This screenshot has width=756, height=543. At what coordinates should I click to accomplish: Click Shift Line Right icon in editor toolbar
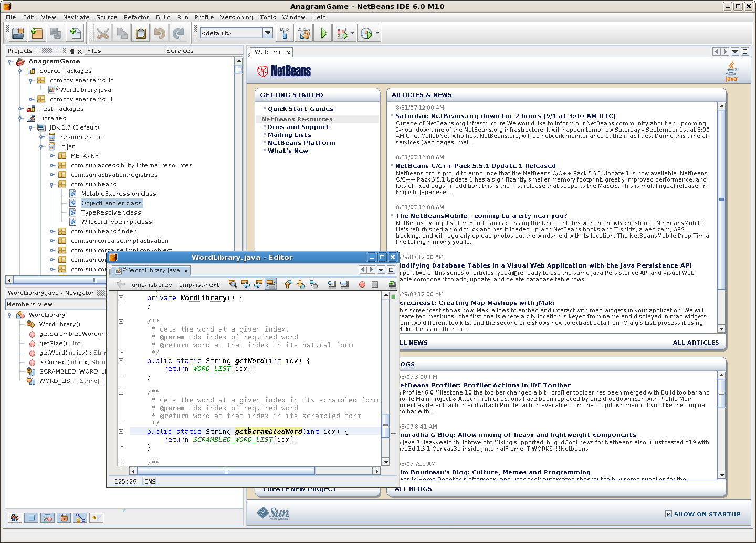point(344,284)
